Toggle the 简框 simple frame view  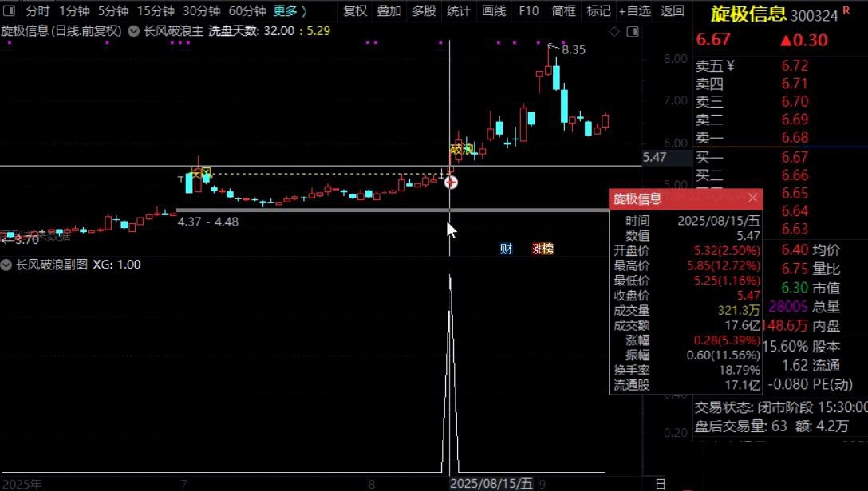coord(563,10)
